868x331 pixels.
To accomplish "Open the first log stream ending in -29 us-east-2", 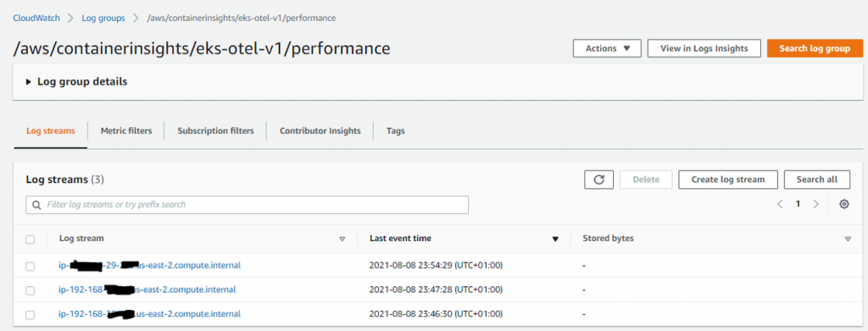I will click(149, 266).
